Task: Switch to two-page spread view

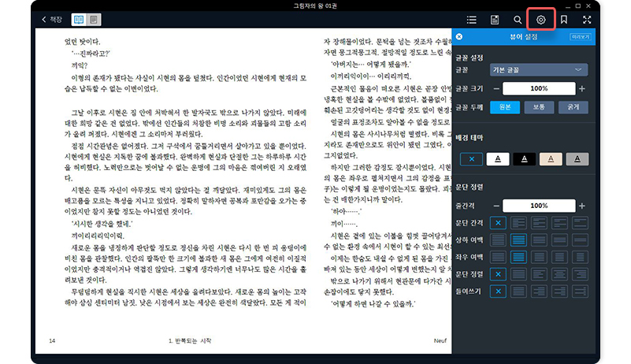Action: [78, 19]
